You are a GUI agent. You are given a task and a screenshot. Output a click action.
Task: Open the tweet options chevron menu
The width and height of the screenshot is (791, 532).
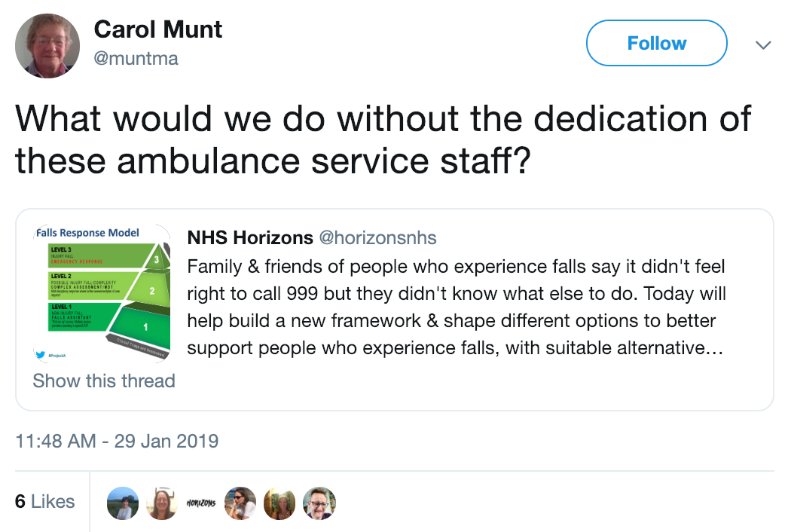click(x=763, y=45)
